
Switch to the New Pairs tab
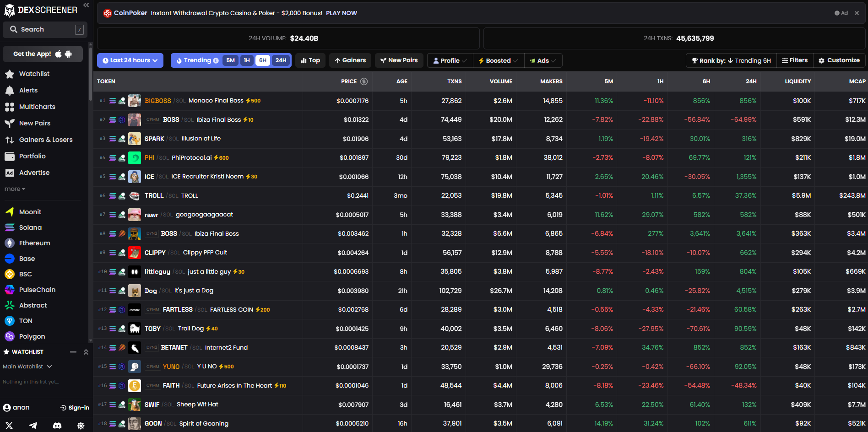tap(399, 60)
